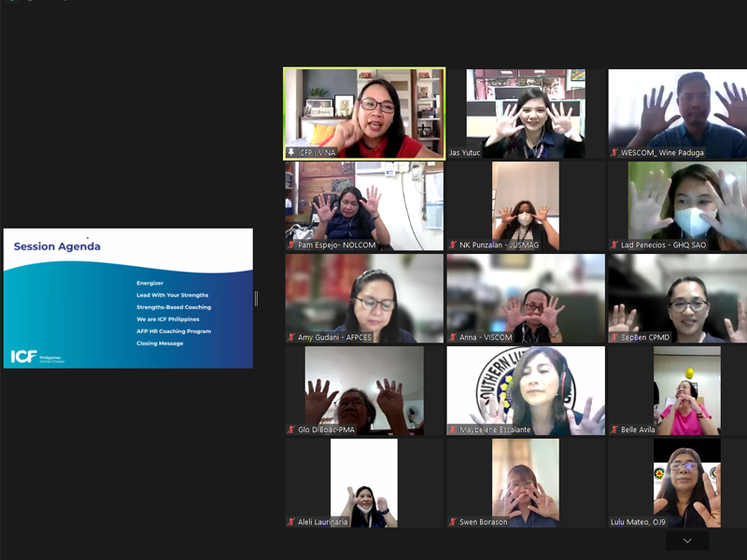Click muted mic icon for Belle Avila
Screen dimensions: 747x560
tap(614, 429)
